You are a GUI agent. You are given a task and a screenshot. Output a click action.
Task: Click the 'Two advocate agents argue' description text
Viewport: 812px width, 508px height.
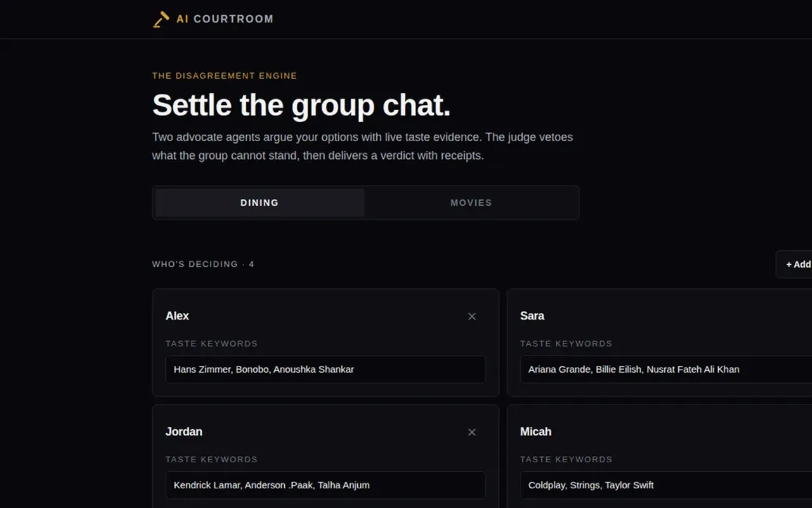pos(362,146)
